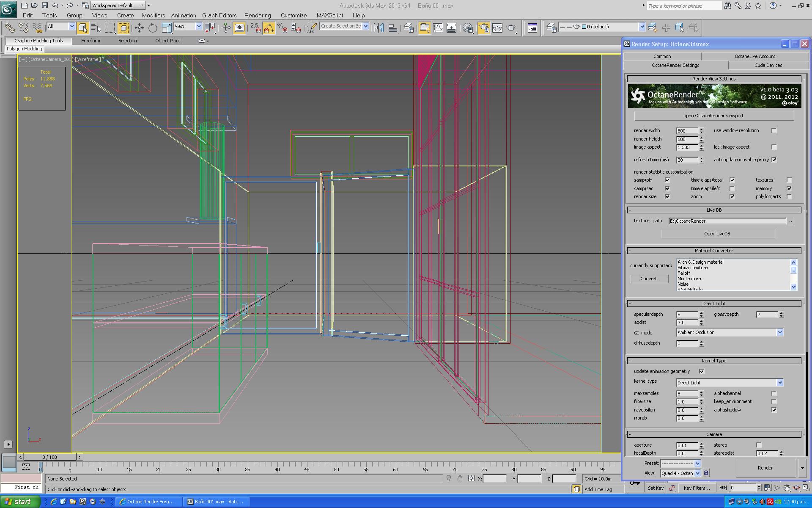The width and height of the screenshot is (812, 508).
Task: Select the Select and Move tool
Action: pyautogui.click(x=139, y=28)
